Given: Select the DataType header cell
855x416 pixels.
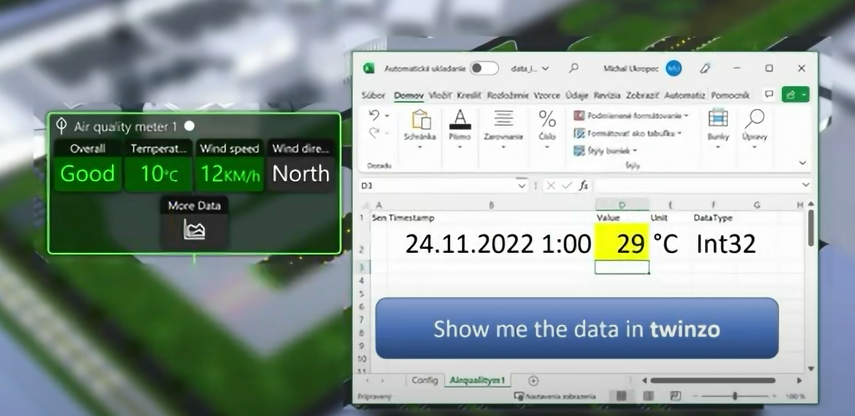Looking at the screenshot, I should pyautogui.click(x=714, y=218).
